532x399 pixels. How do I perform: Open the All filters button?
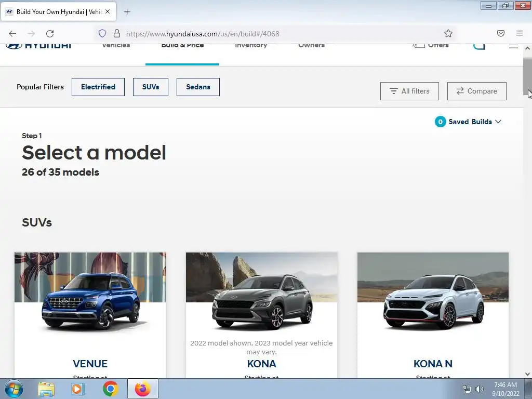pos(409,91)
